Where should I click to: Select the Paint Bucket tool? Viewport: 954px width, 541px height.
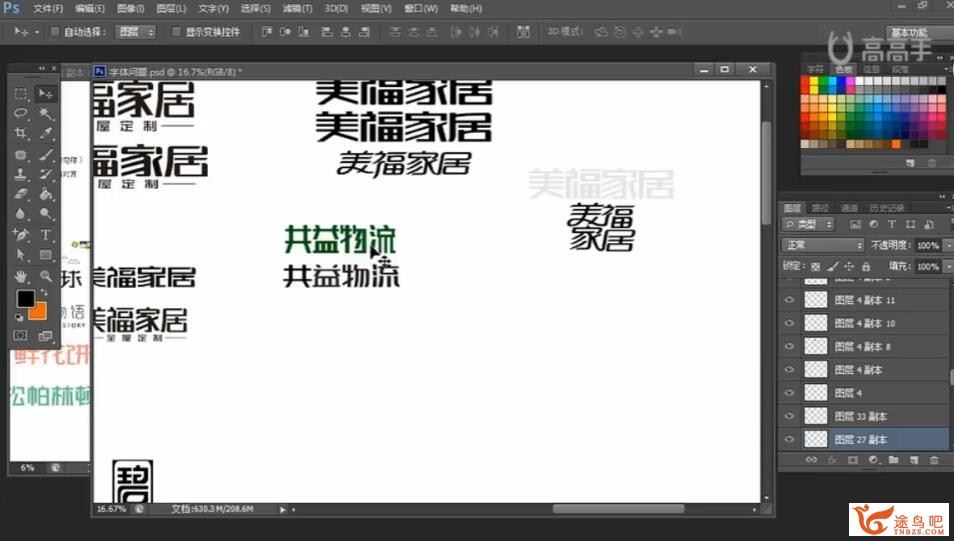[x=46, y=195]
